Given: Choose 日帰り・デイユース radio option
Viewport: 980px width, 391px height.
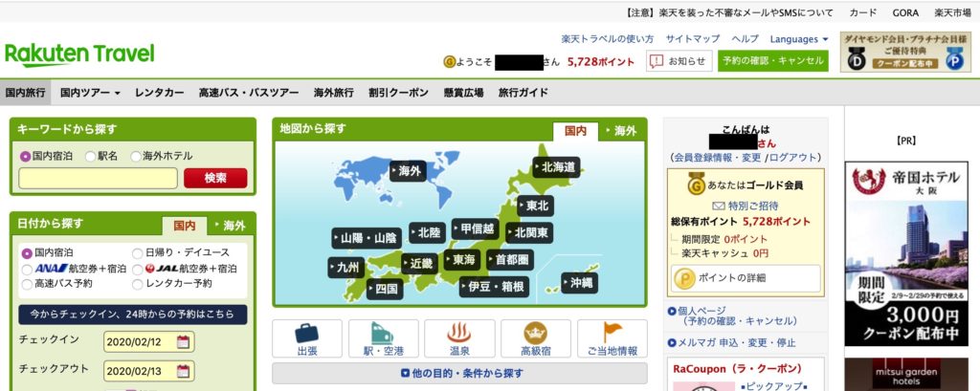Looking at the screenshot, I should [x=138, y=253].
